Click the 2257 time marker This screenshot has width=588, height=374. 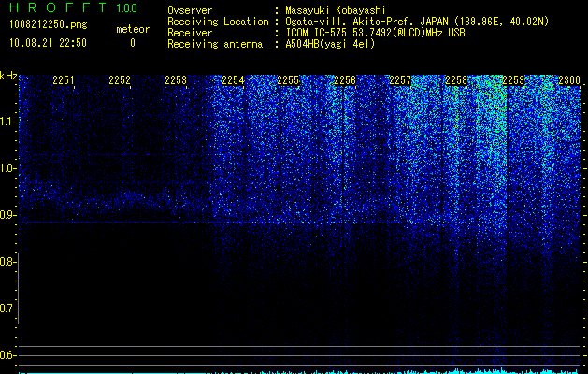coord(400,80)
